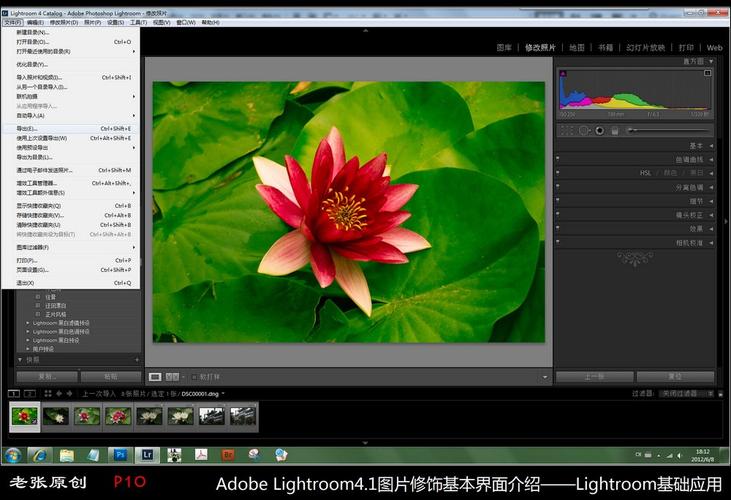Hide filmstrip using bottom arrow
Viewport: 731px width, 500px height.
tap(365, 443)
